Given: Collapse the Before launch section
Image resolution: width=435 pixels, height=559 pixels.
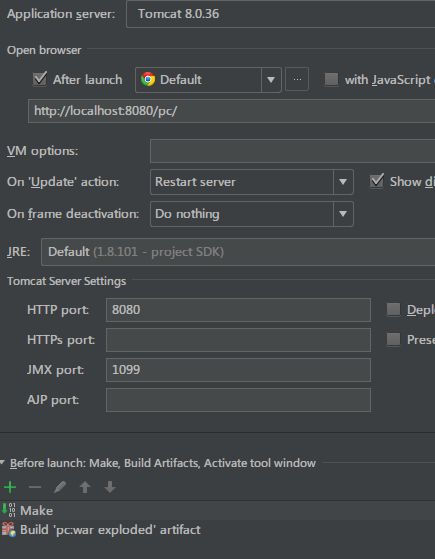Looking at the screenshot, I should pos(2,463).
